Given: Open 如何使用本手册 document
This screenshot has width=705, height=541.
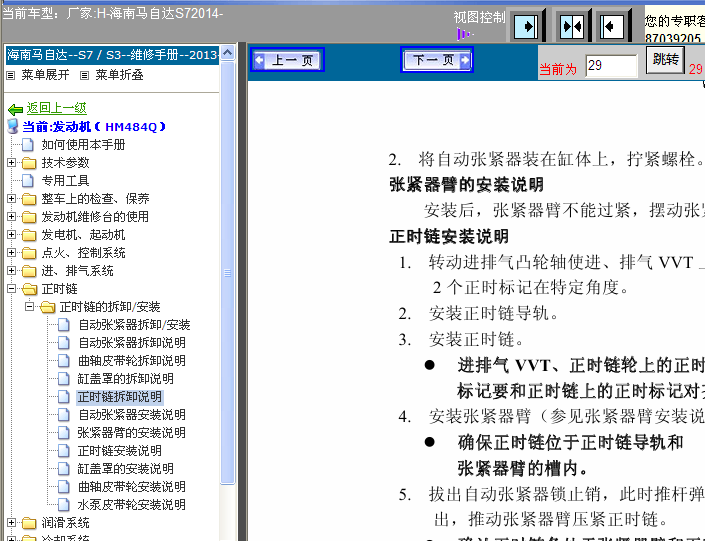Looking at the screenshot, I should click(x=83, y=145).
